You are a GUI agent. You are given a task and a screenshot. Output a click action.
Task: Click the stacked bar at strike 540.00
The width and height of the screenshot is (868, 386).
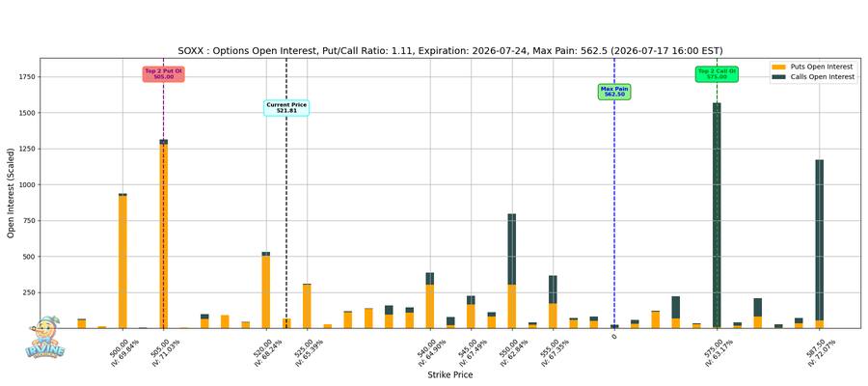pos(430,300)
